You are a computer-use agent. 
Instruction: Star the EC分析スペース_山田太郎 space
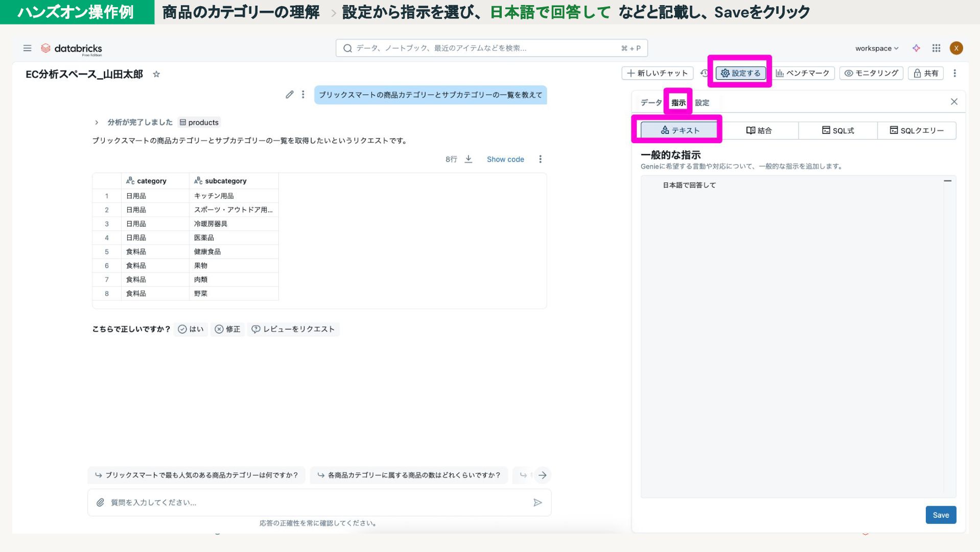[156, 74]
